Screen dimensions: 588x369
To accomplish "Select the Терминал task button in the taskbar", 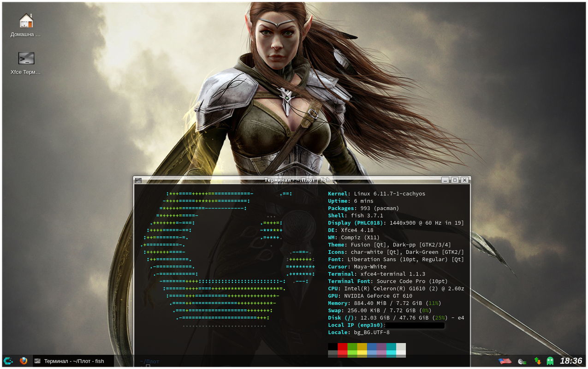I will [x=73, y=361].
